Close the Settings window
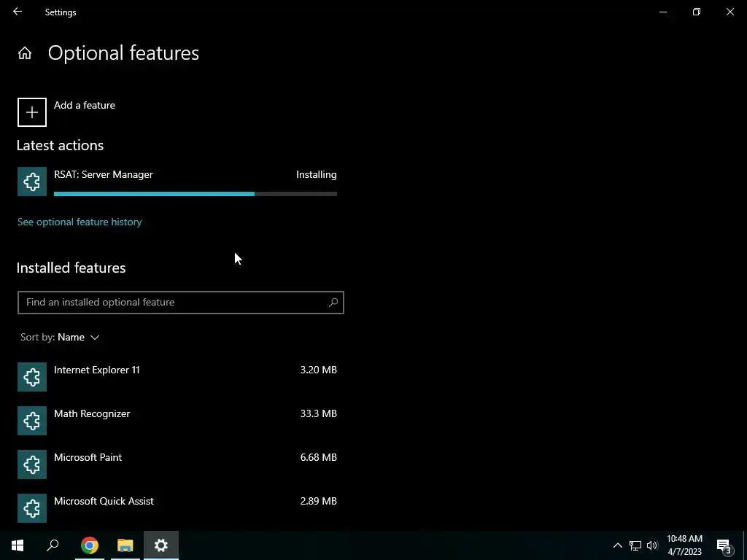747x560 pixels. pos(729,12)
